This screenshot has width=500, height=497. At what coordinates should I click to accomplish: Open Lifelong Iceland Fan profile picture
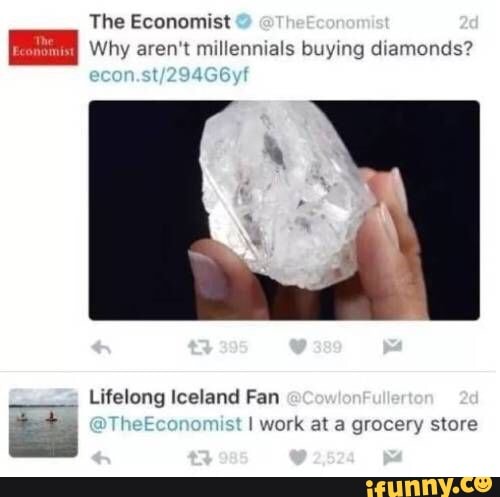click(43, 423)
